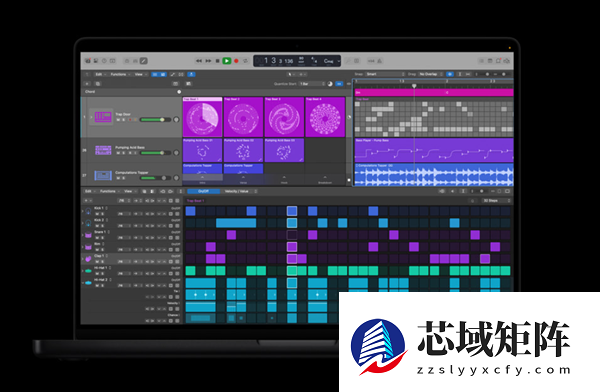Click the count-in 1234 button
This screenshot has height=392, width=600.
(371, 61)
